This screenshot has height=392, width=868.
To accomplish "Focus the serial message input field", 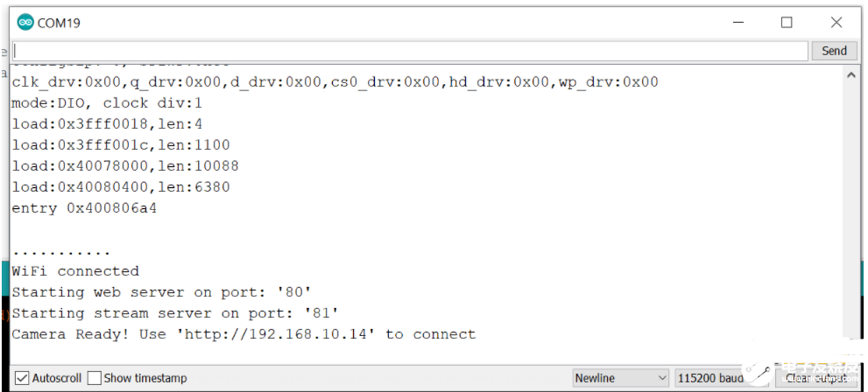I will pyautogui.click(x=410, y=51).
